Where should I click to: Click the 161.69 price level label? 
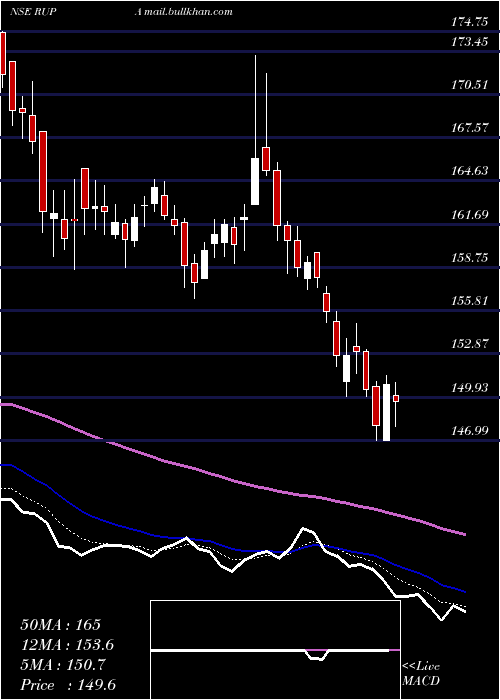(469, 215)
